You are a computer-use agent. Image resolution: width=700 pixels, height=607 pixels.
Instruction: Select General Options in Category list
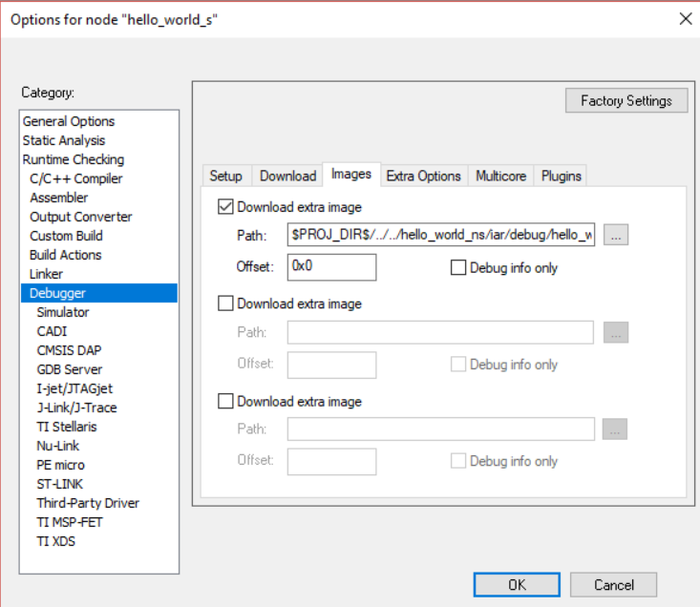(x=69, y=121)
